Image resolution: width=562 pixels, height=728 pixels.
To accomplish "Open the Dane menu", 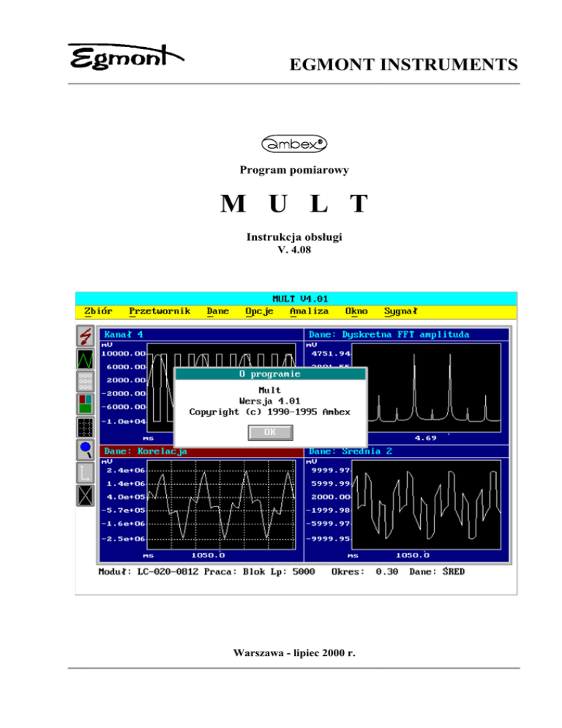I will (x=217, y=311).
